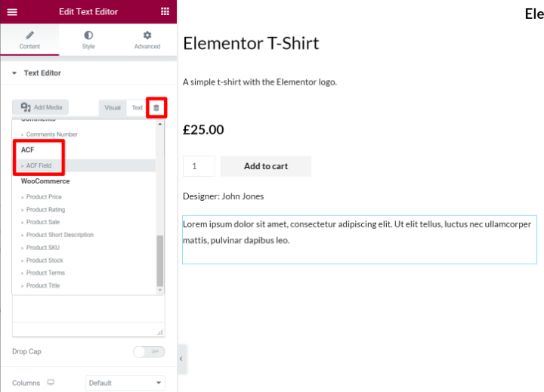
Task: Select the Content tab
Action: 29,40
